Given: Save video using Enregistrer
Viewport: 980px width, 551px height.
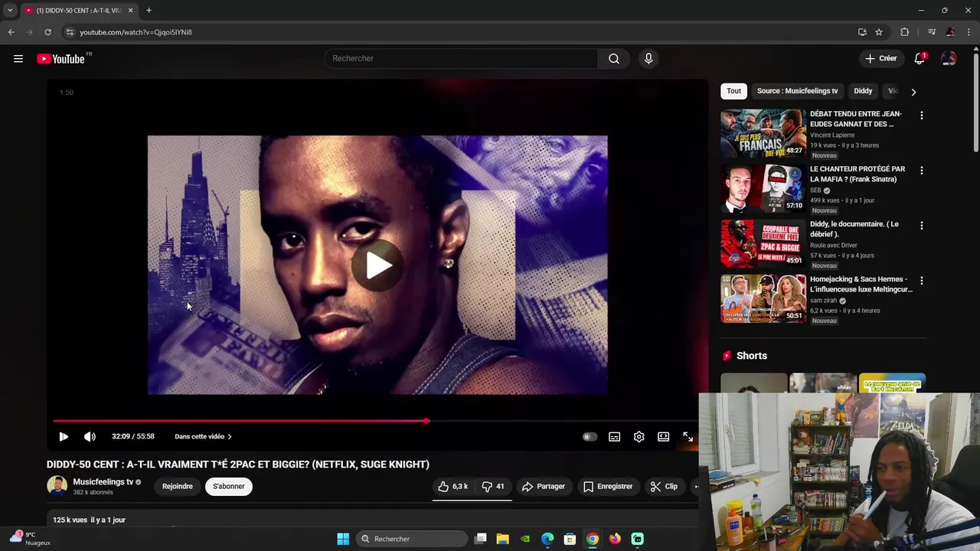Looking at the screenshot, I should pos(608,487).
